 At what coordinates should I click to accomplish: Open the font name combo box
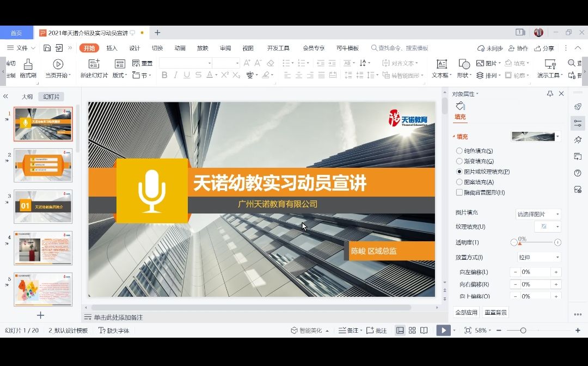[186, 63]
